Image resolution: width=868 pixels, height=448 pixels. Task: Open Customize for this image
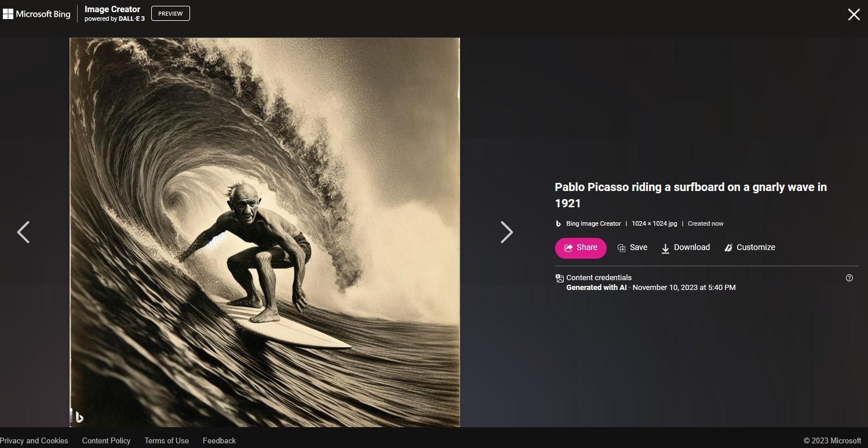tap(750, 248)
